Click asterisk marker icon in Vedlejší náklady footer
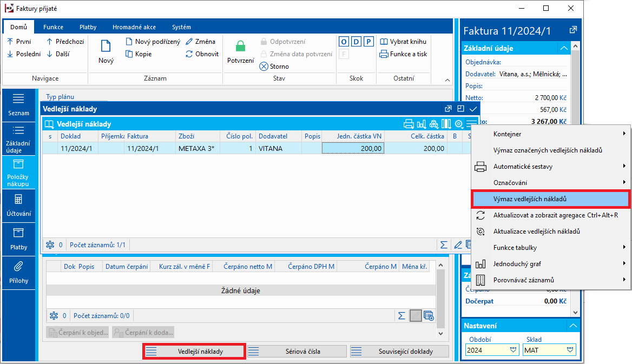 tap(50, 244)
